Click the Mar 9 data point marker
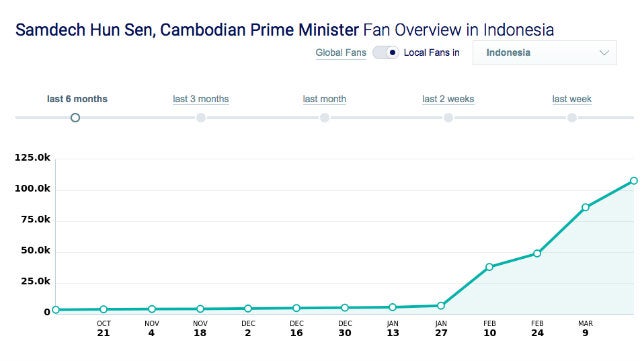 coord(585,208)
